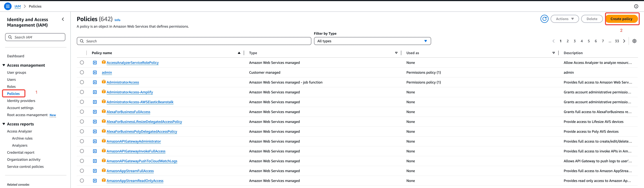Open the Actions dropdown

tap(565, 19)
